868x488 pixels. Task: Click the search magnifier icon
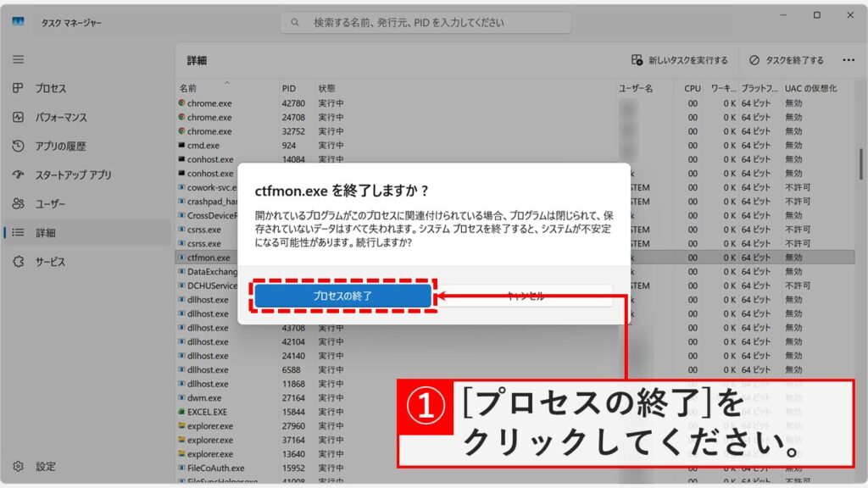coord(295,23)
